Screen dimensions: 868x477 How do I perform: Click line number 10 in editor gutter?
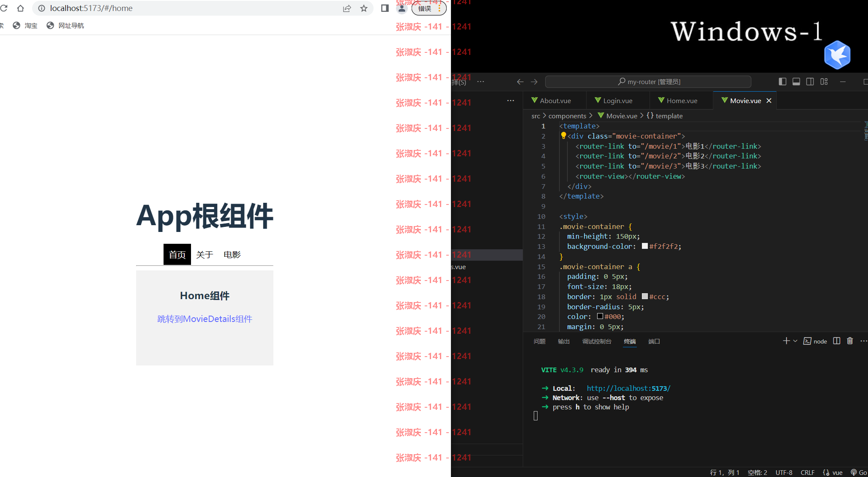541,216
